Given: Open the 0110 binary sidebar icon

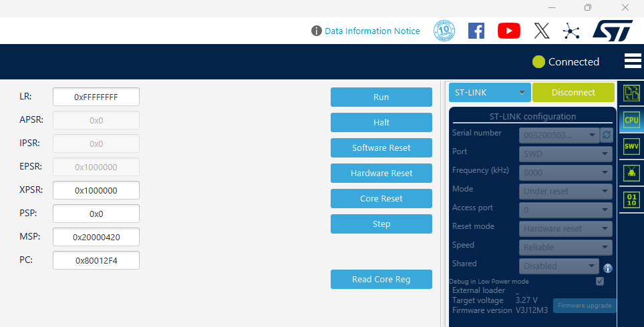Looking at the screenshot, I should [x=631, y=200].
